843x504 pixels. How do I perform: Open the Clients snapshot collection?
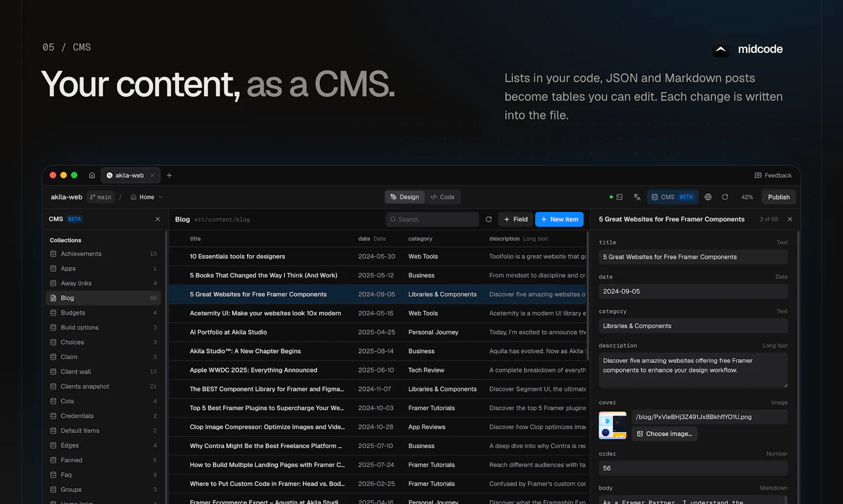tap(103, 387)
